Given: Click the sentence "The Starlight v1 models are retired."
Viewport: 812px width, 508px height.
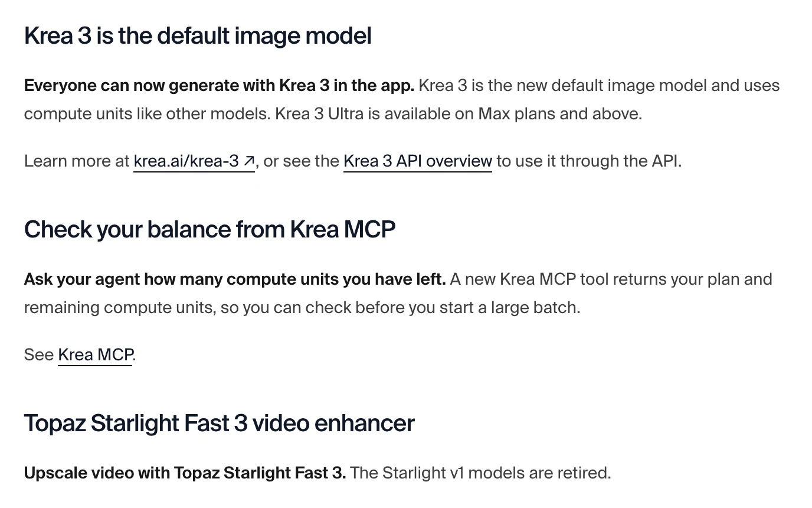Looking at the screenshot, I should [480, 473].
